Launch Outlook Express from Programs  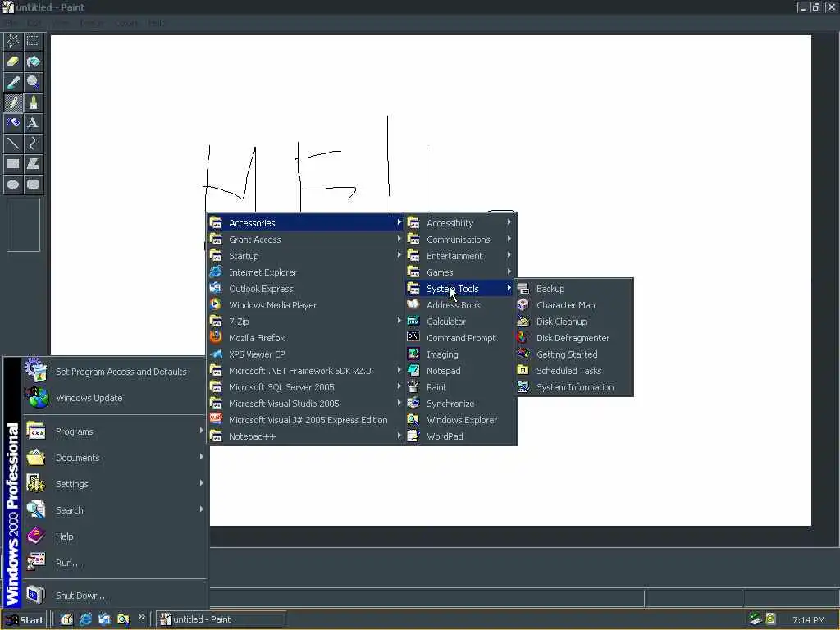coord(305,289)
